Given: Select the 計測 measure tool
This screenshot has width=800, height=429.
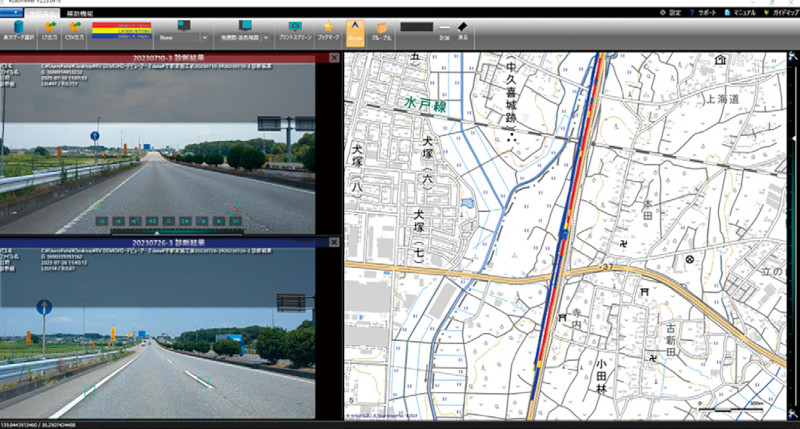Looking at the screenshot, I should (444, 30).
